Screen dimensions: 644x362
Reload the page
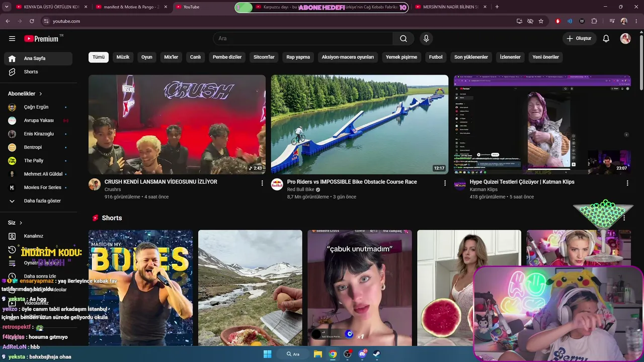point(32,21)
